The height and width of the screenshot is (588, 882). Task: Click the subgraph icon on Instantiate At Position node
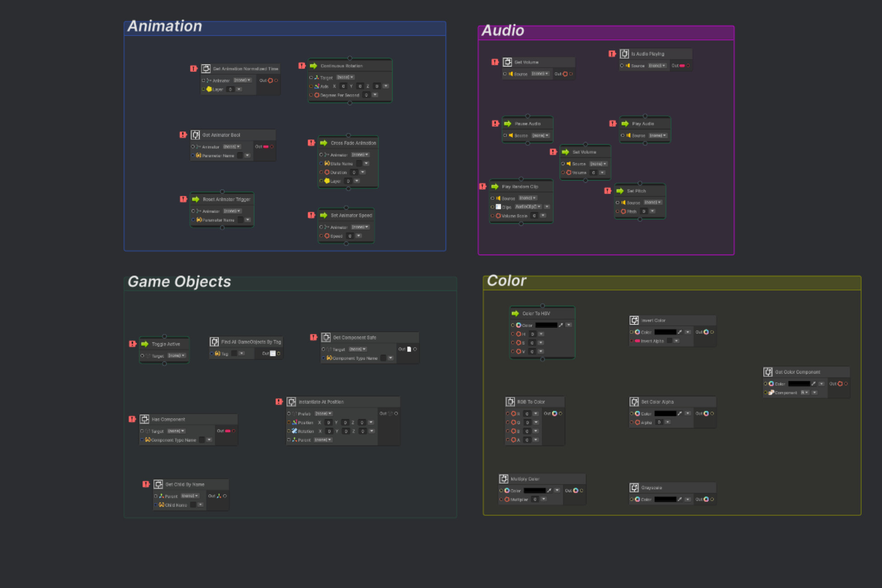coord(292,402)
